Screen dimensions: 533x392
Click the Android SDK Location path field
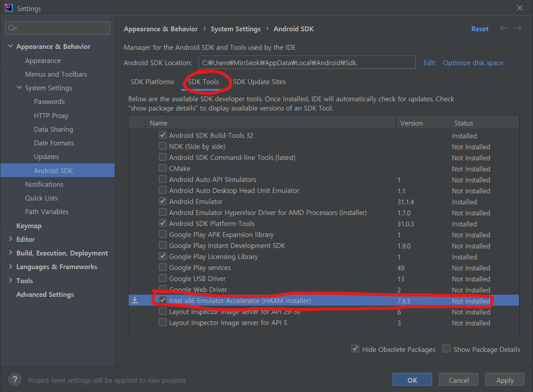(x=307, y=63)
